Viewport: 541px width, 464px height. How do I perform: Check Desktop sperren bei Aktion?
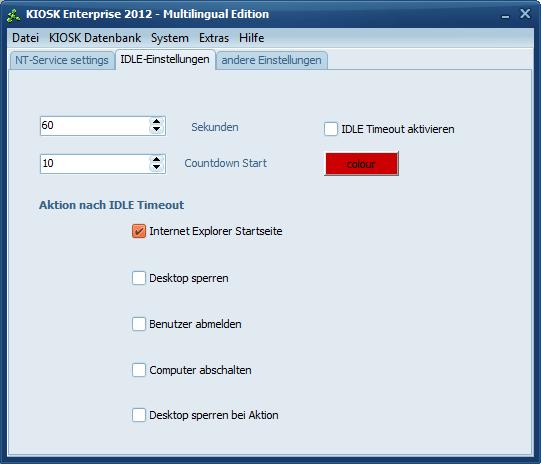(139, 415)
